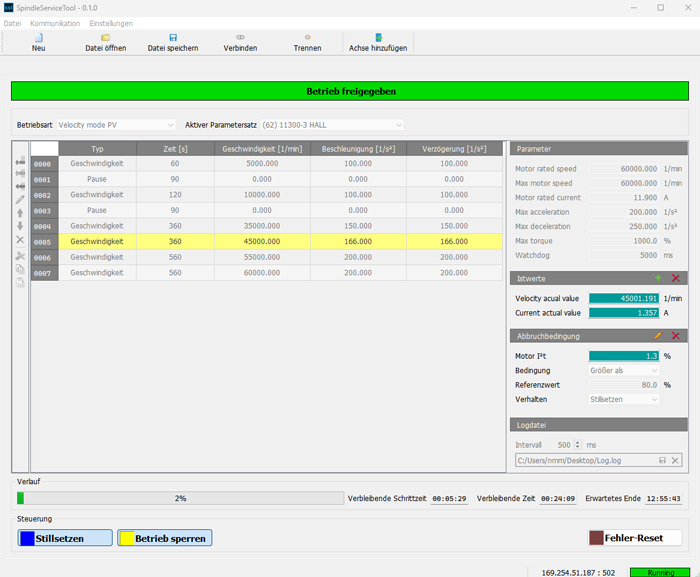Image resolution: width=700 pixels, height=577 pixels.
Task: Click the Fehler-Reset button
Action: [x=634, y=538]
